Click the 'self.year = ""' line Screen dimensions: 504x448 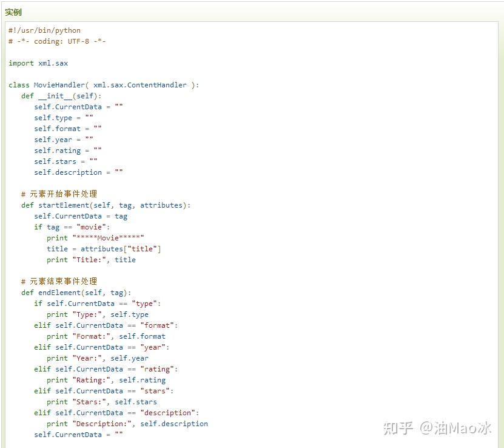click(64, 140)
